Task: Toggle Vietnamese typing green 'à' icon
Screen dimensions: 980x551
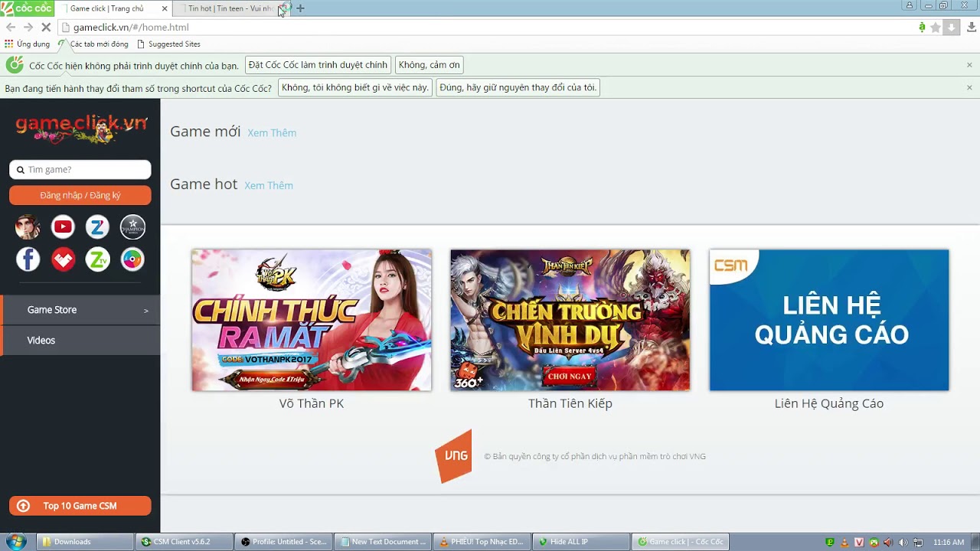Action: point(922,28)
